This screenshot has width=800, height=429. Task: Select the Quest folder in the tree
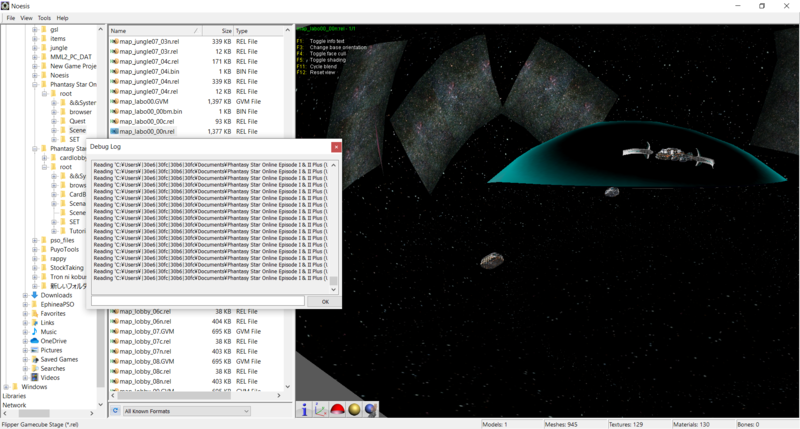78,121
